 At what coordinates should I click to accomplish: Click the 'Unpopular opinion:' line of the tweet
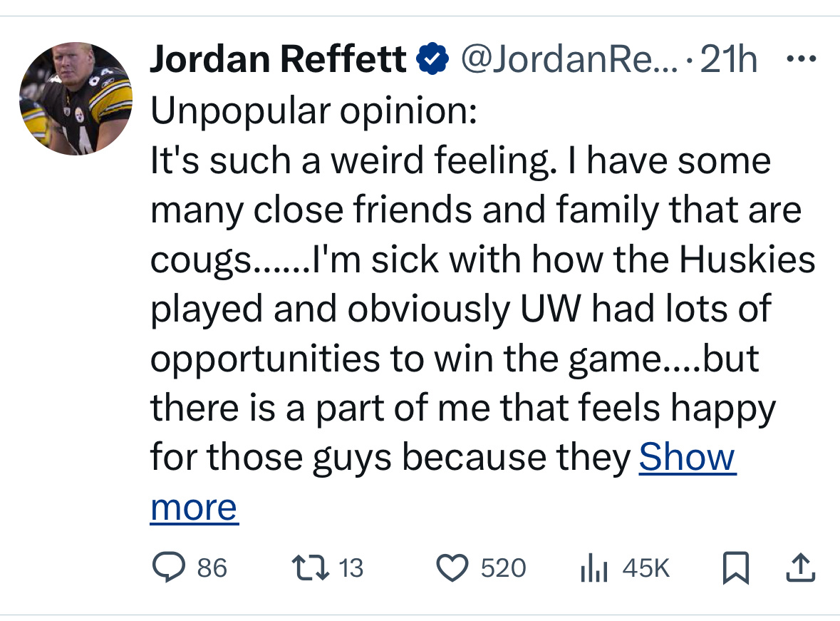click(x=313, y=111)
